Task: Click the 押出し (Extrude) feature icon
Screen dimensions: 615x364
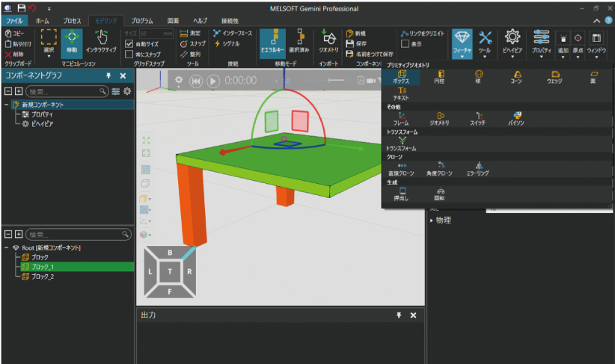Action: (x=402, y=193)
